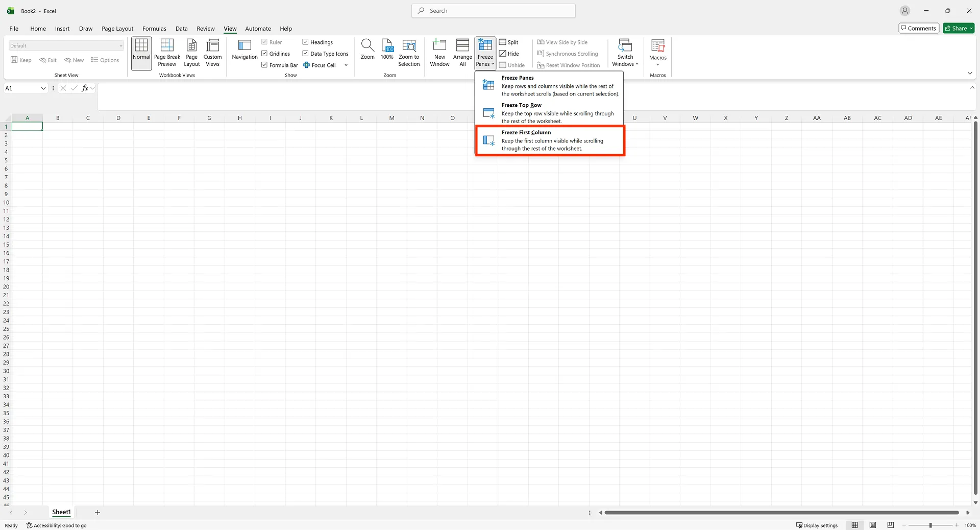Open the Zoom to Selection tool
980x530 pixels.
click(408, 53)
